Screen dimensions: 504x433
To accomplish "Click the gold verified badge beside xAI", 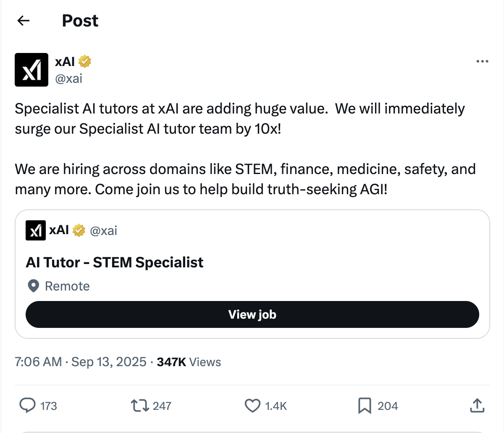I will click(x=84, y=61).
